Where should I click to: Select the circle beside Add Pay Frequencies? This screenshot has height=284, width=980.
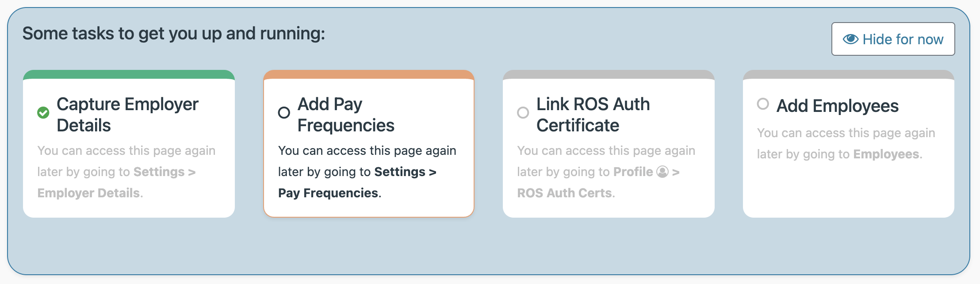[x=284, y=113]
